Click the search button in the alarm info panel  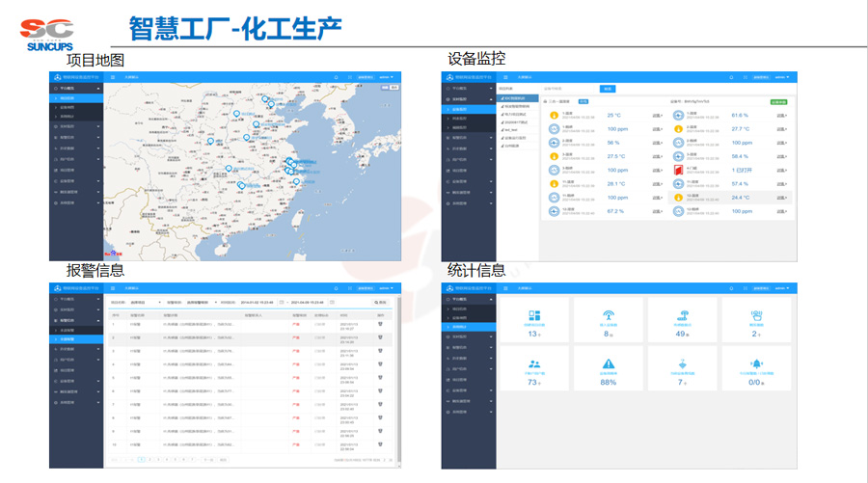[380, 302]
